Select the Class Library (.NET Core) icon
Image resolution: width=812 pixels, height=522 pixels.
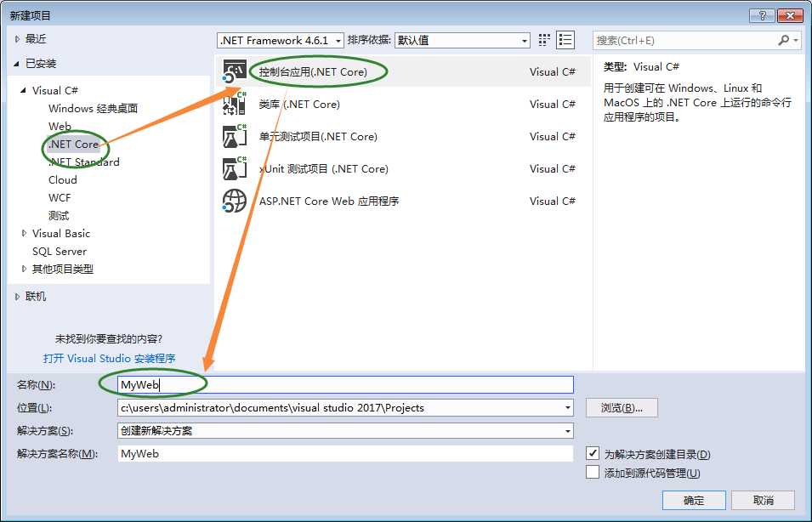pyautogui.click(x=234, y=104)
